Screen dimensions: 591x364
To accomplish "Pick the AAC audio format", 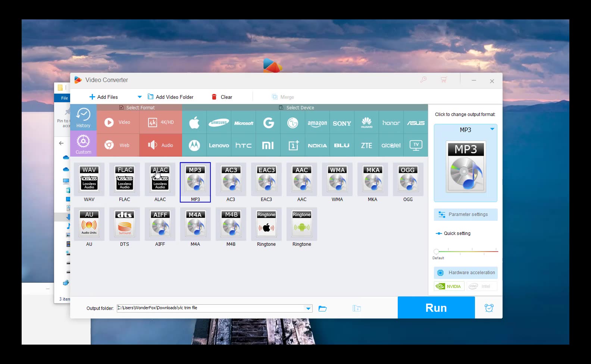I will [302, 179].
